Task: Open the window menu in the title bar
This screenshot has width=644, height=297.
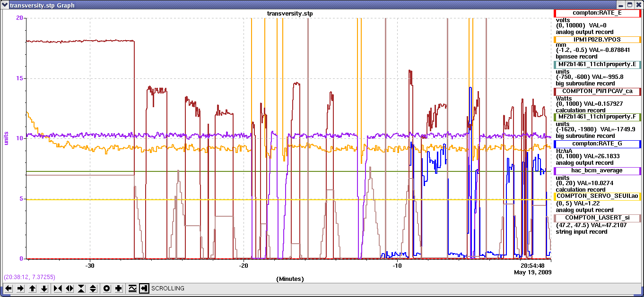Action: coord(5,4)
